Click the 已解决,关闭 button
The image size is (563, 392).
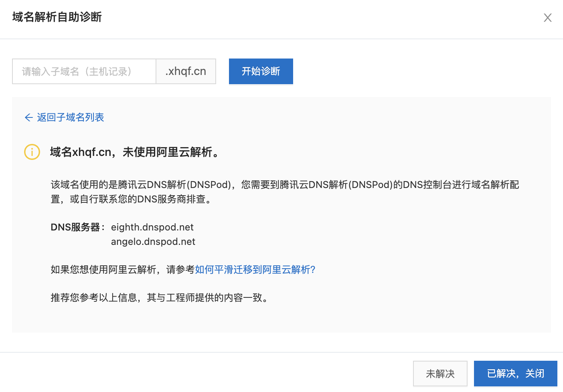tap(516, 374)
